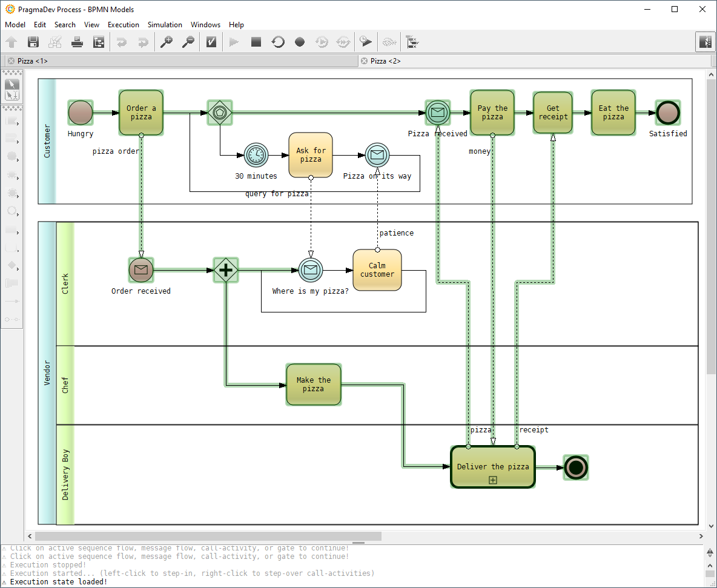This screenshot has width=717, height=588.
Task: Toggle the side panel icon at far right
Action: pyautogui.click(x=705, y=42)
